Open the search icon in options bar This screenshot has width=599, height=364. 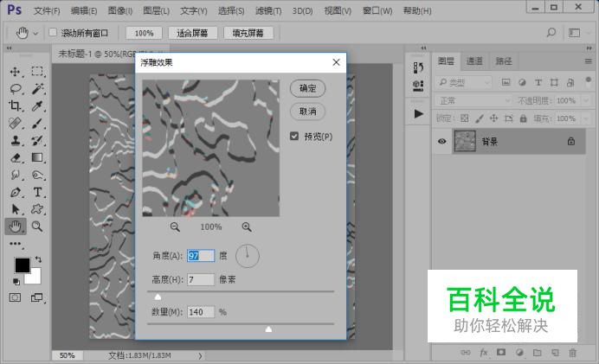[551, 33]
